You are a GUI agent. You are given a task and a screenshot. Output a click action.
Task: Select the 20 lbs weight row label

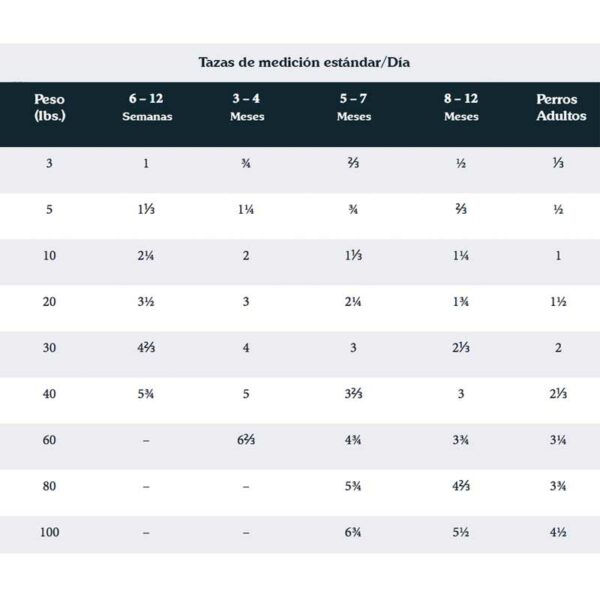pos(49,301)
